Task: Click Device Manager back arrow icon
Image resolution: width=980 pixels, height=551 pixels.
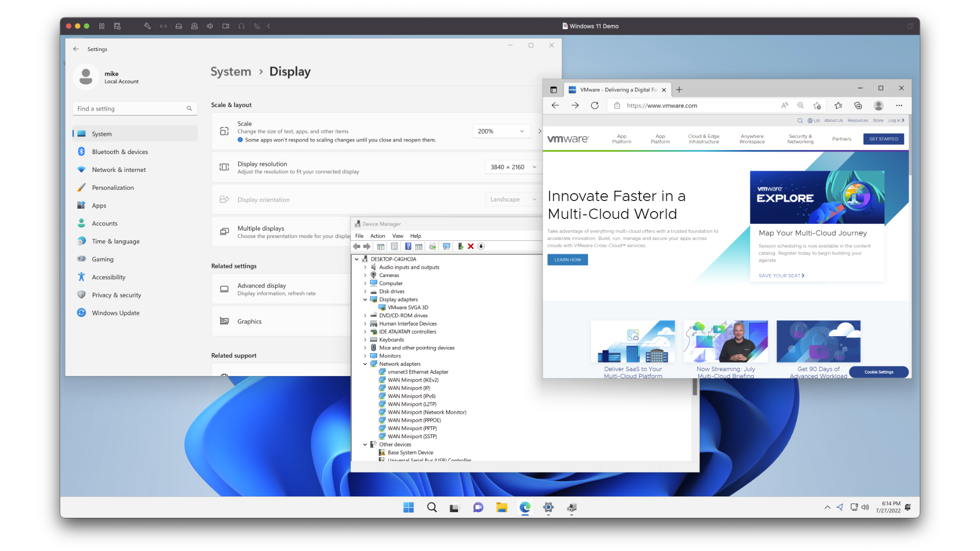Action: click(357, 246)
